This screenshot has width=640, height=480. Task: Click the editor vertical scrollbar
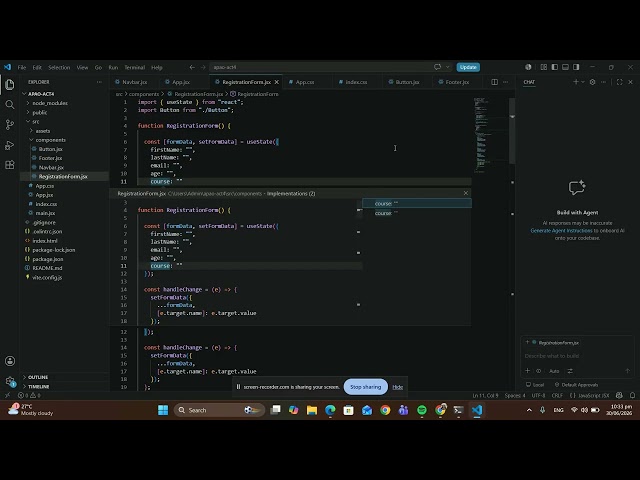[512, 131]
